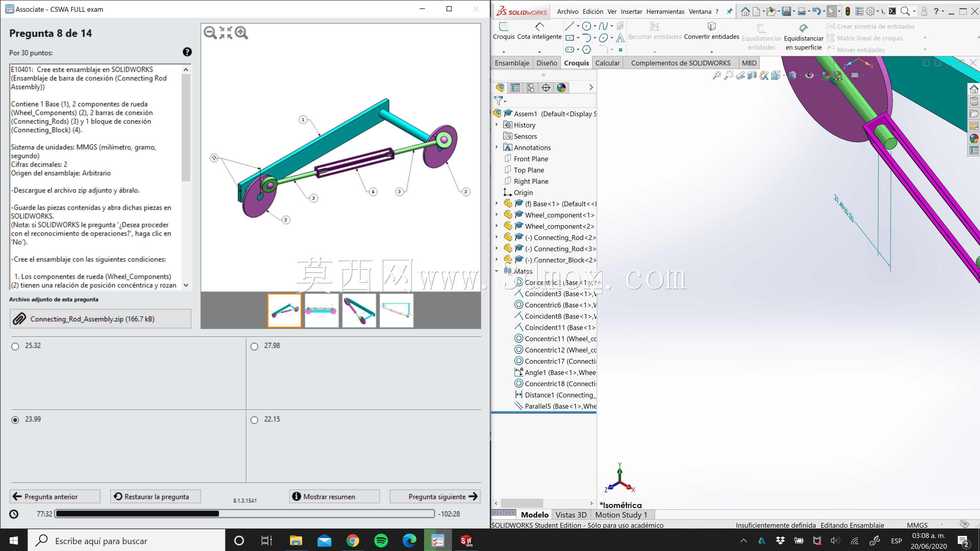Viewport: 980px width, 551px height.
Task: Select answer 25.32
Action: point(15,346)
